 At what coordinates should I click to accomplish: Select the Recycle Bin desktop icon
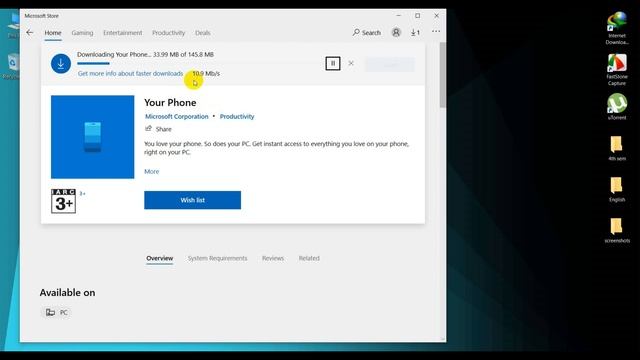point(12,66)
